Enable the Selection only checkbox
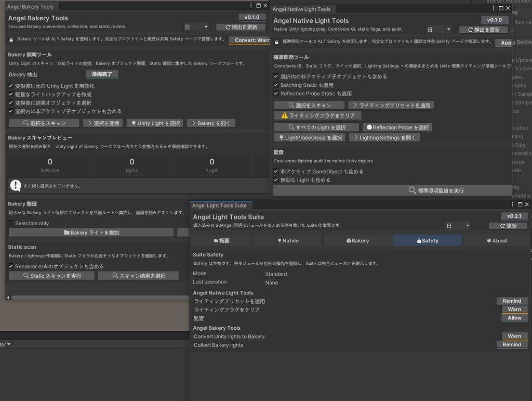Viewport: 532px width, 401px height. [10, 223]
